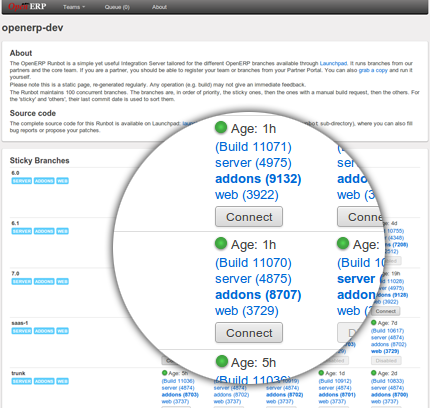Click the WEB badge under 6.0
The height and width of the screenshot is (408, 430).
tap(62, 181)
